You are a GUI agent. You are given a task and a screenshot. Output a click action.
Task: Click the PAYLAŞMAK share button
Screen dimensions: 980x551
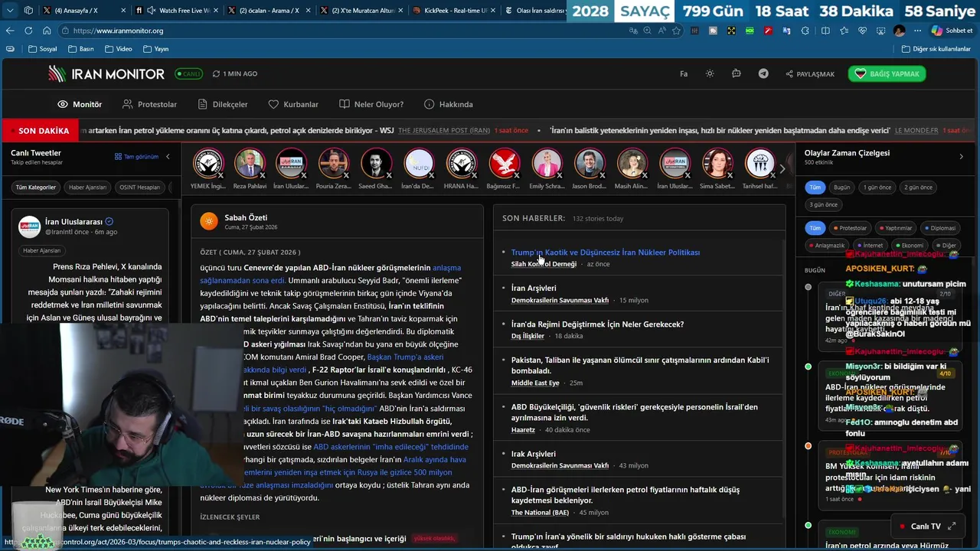(x=810, y=74)
